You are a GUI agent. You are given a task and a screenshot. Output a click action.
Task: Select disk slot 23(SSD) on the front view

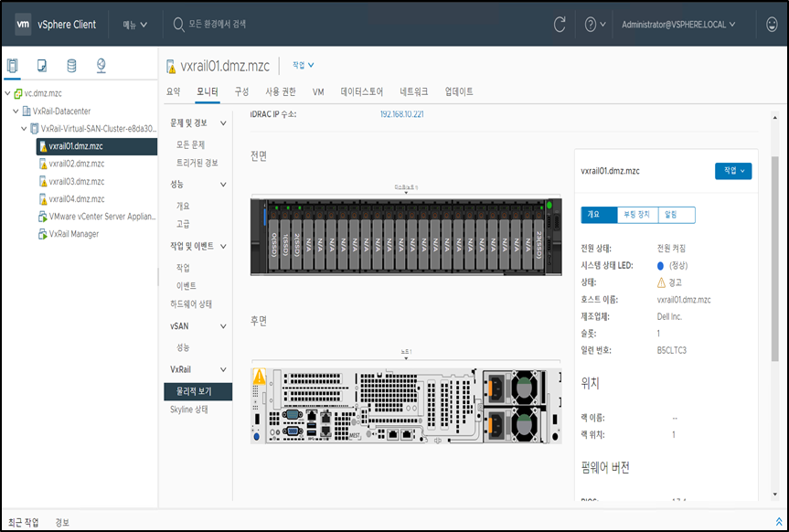(538, 237)
